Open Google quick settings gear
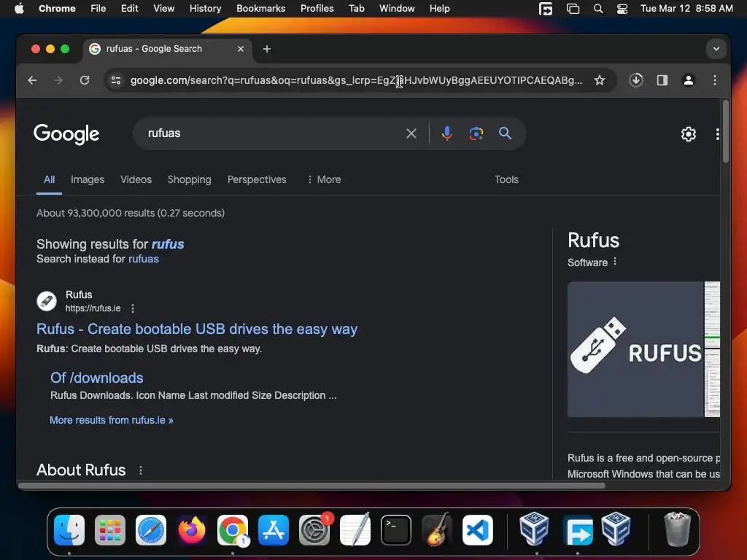Image resolution: width=747 pixels, height=560 pixels. 689,134
